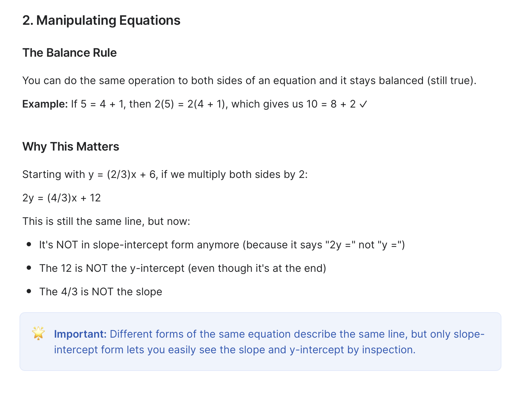532x395 pixels.
Task: Click the bullet before the y-intercept line
Action: (x=29, y=268)
